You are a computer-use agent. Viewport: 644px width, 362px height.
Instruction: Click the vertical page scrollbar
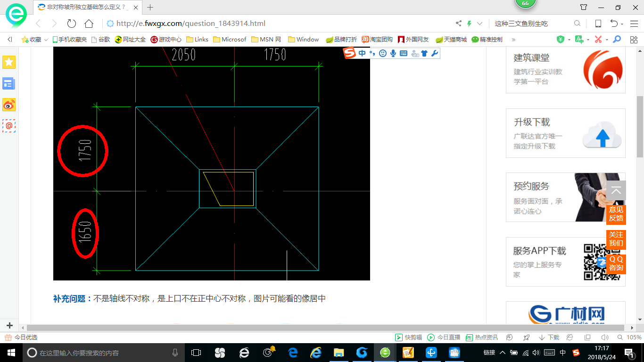pyautogui.click(x=640, y=126)
